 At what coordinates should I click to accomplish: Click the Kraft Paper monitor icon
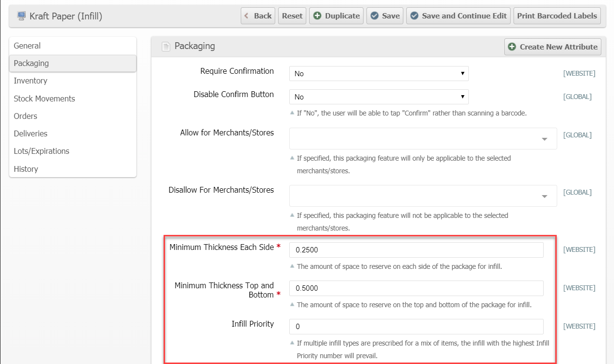(21, 17)
